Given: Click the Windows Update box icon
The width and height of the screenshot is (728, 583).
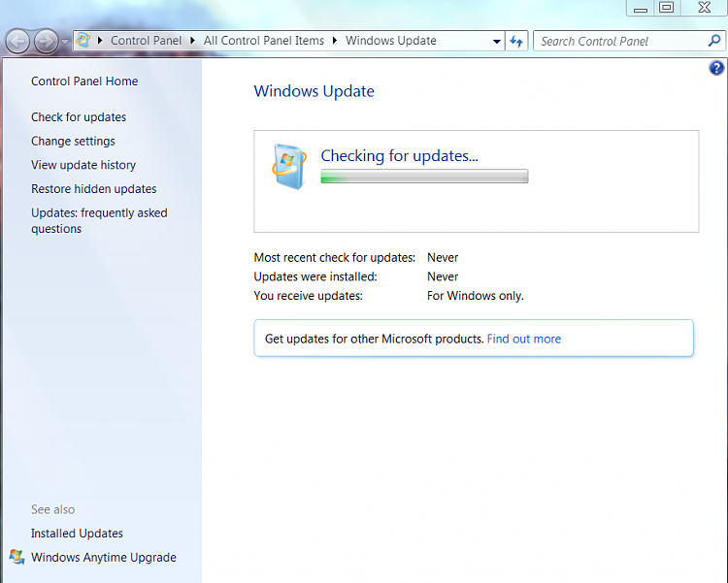Looking at the screenshot, I should click(289, 167).
